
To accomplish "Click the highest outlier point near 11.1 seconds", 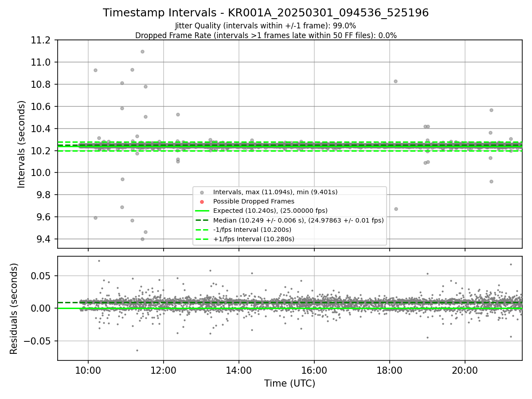I will 142,51.
